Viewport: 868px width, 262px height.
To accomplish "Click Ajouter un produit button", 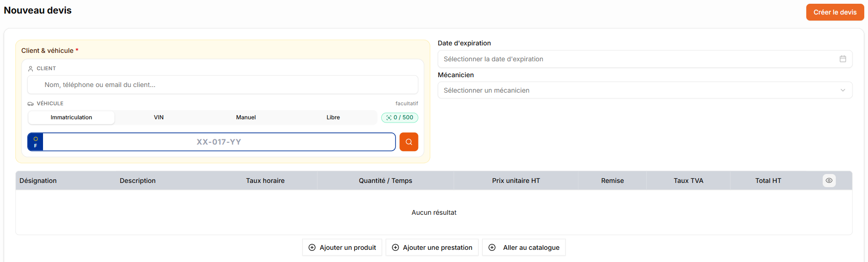I will 342,247.
